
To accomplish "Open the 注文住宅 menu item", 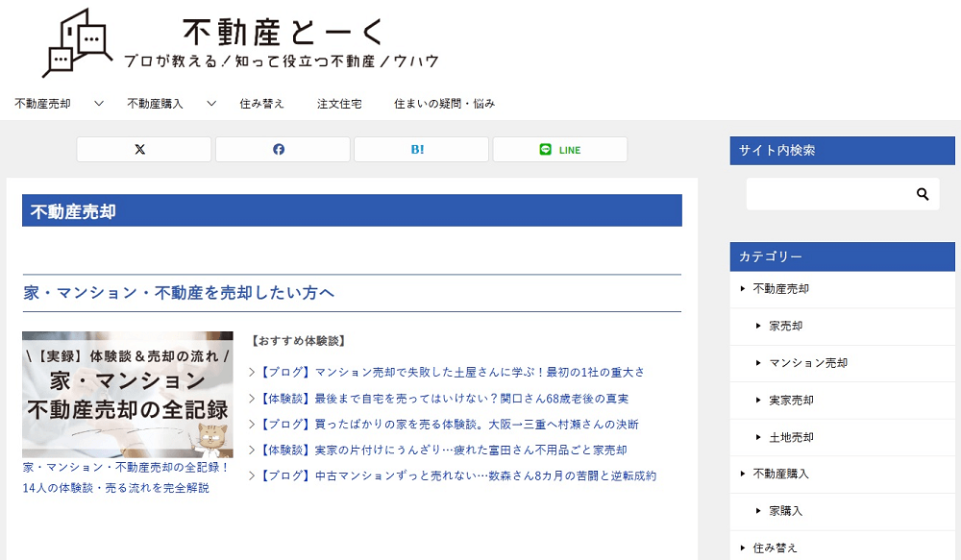I will (x=339, y=104).
